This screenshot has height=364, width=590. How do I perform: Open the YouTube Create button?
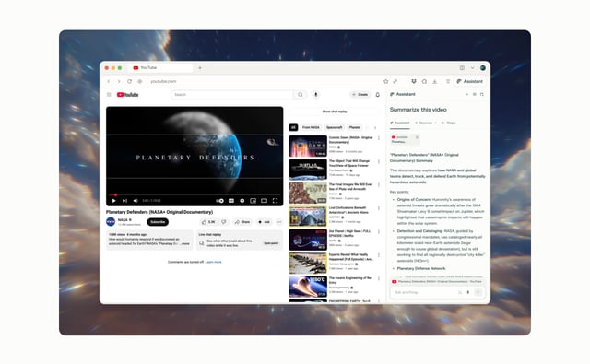click(x=360, y=94)
